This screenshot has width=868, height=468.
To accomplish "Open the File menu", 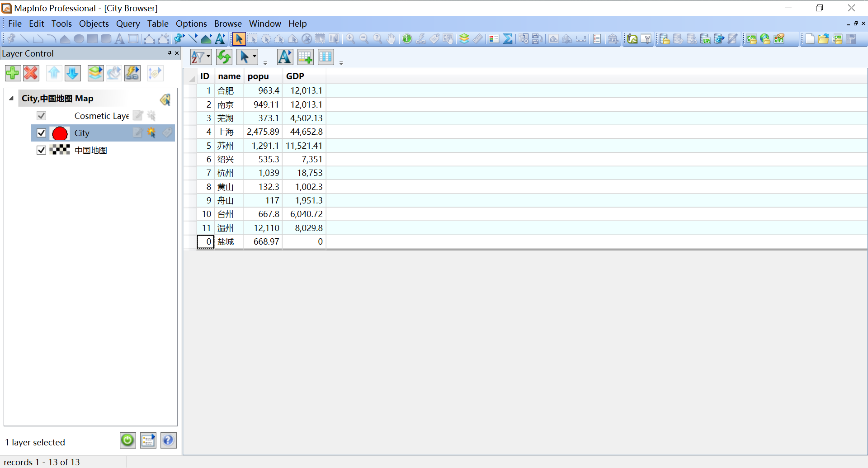I will 15,24.
